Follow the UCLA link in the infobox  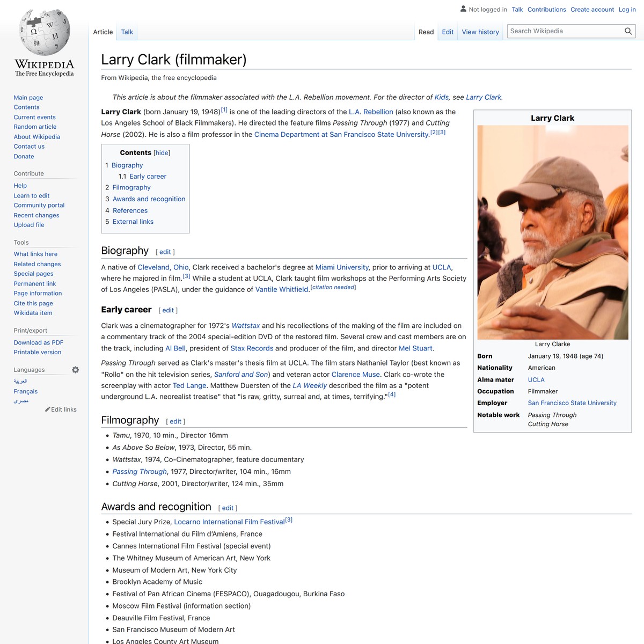536,379
